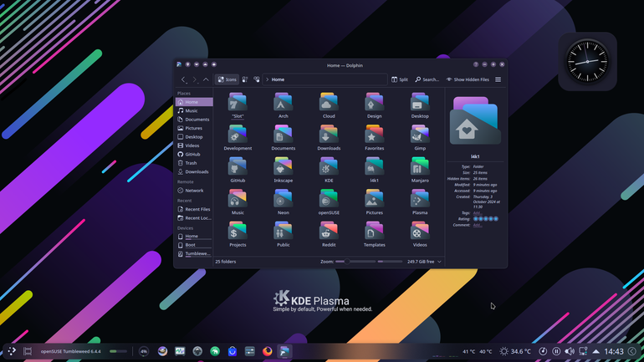Set rating stars in information panel

[x=485, y=219]
